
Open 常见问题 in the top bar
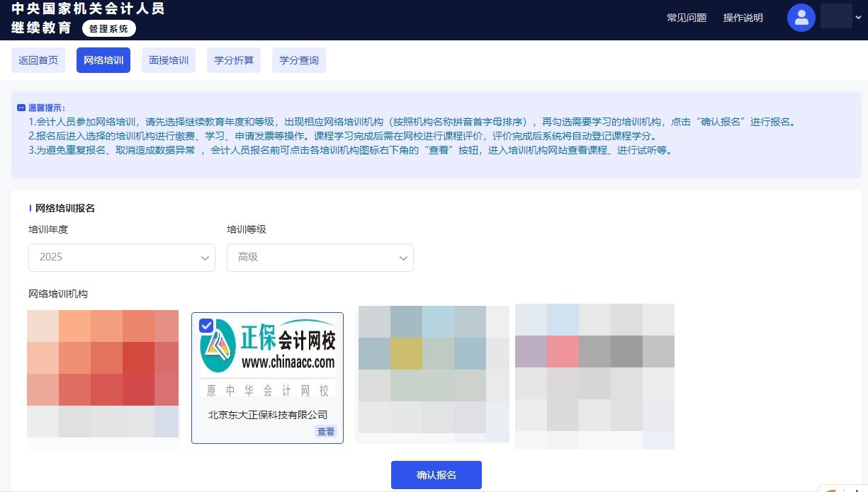685,18
